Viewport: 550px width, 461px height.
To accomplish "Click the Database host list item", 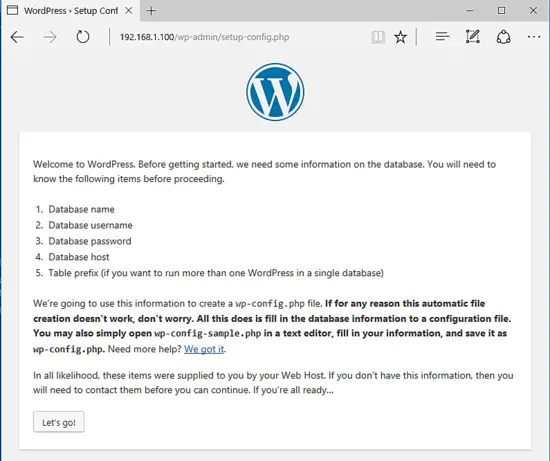I will (x=79, y=257).
